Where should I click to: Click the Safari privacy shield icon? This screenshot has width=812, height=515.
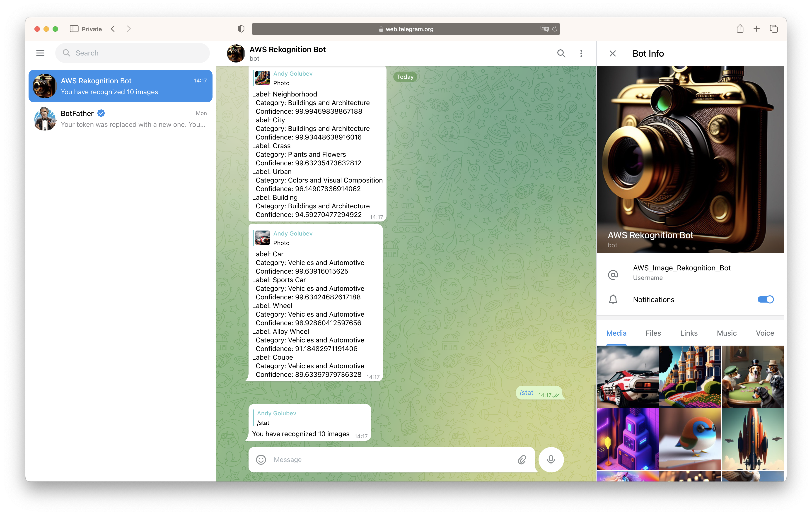[x=241, y=29]
